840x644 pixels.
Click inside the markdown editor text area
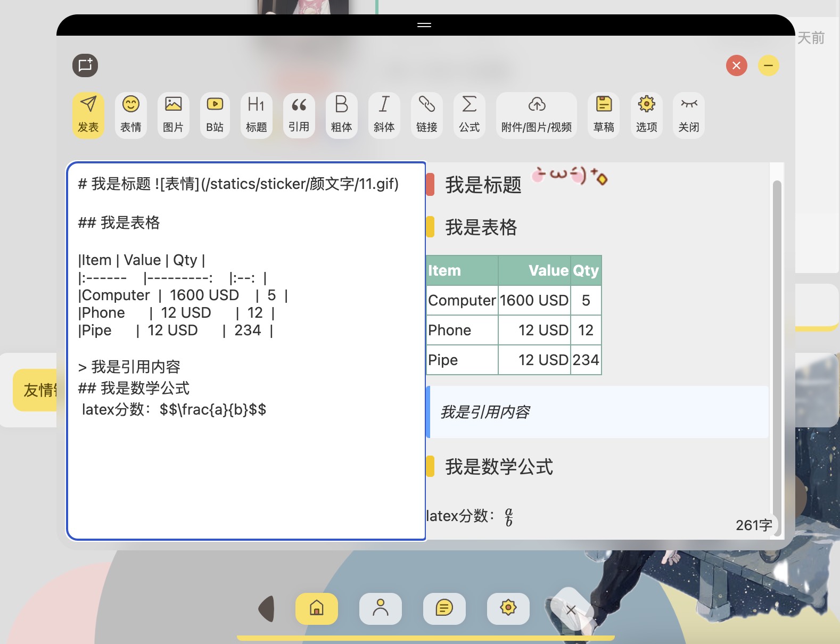pos(246,468)
